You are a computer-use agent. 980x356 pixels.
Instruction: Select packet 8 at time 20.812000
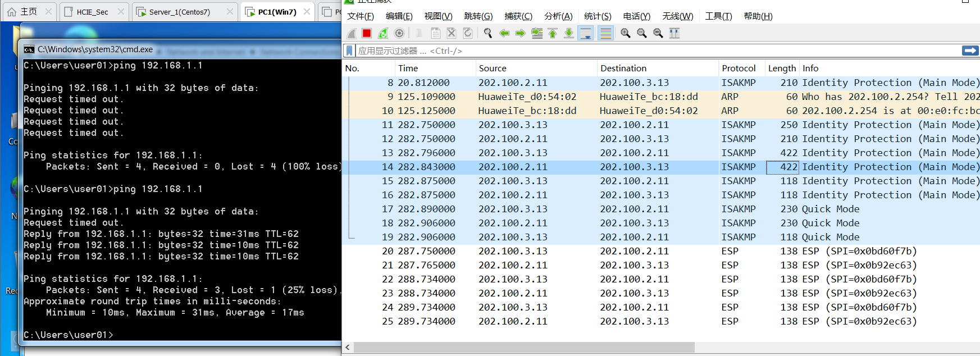click(661, 83)
